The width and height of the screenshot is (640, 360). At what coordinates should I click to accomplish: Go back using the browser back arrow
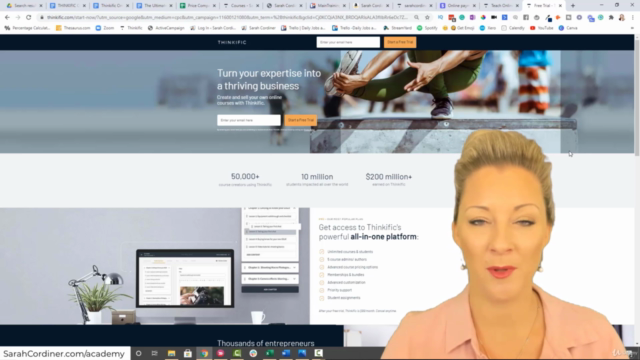7,18
